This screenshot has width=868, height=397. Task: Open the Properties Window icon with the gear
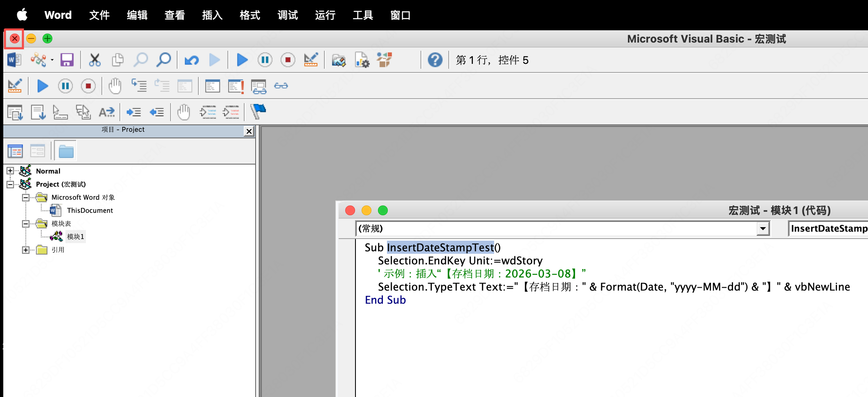pyautogui.click(x=362, y=60)
